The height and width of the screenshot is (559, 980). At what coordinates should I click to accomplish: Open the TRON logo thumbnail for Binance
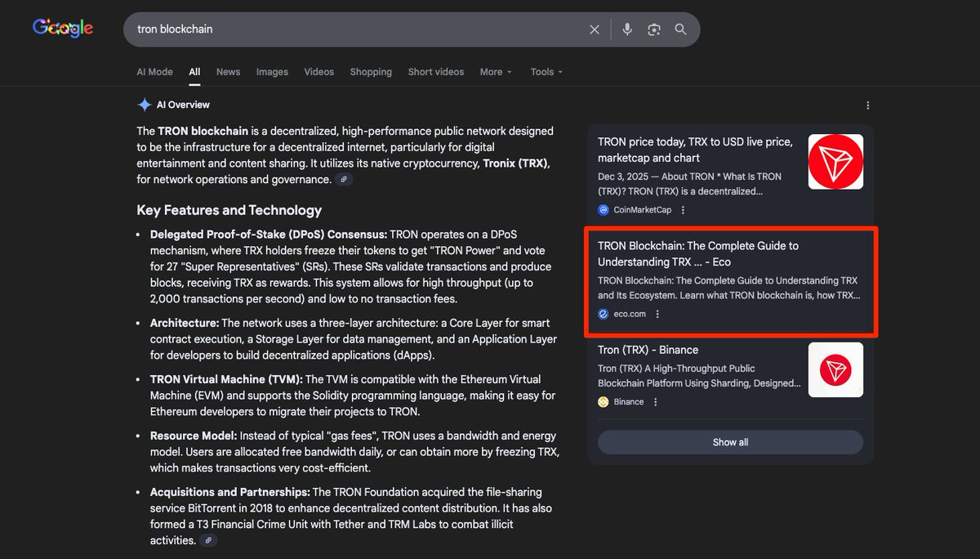835,370
